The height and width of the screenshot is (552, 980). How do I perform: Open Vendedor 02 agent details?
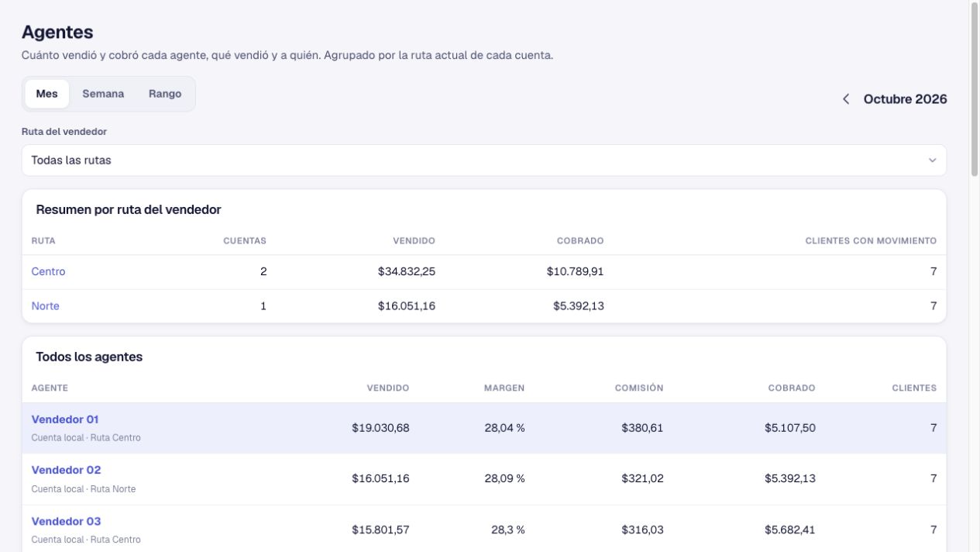(x=66, y=470)
